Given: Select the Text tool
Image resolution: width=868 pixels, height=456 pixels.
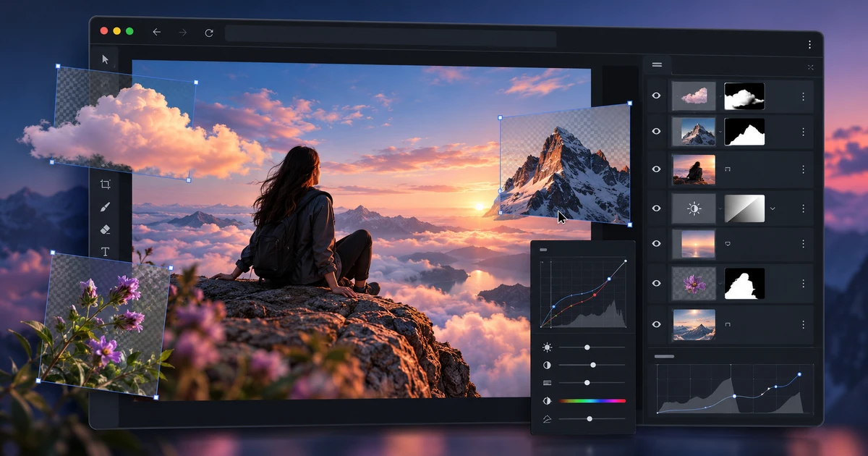Looking at the screenshot, I should pos(105,252).
